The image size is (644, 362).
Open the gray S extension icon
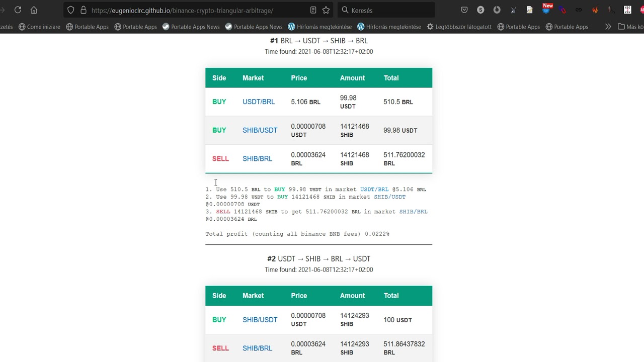click(480, 10)
